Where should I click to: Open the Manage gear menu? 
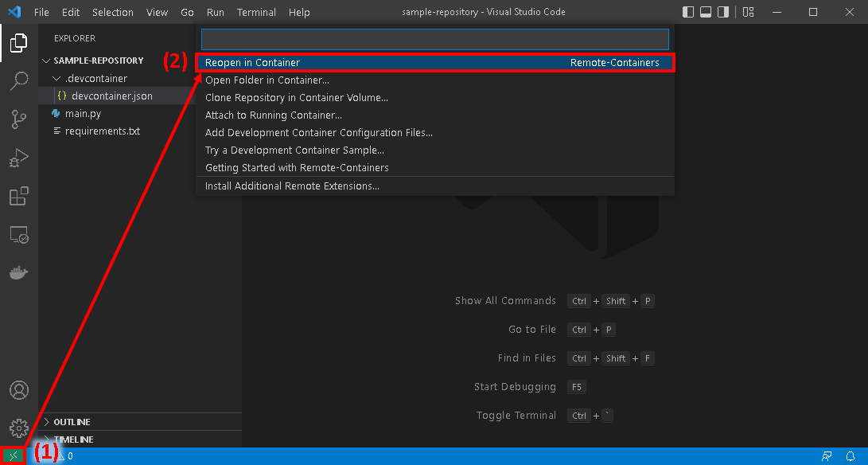(19, 428)
